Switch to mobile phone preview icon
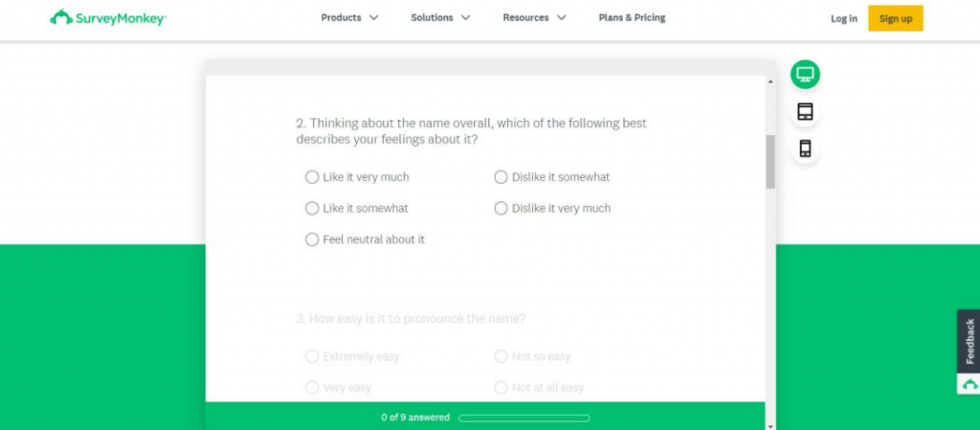This screenshot has width=980, height=430. pos(805,148)
